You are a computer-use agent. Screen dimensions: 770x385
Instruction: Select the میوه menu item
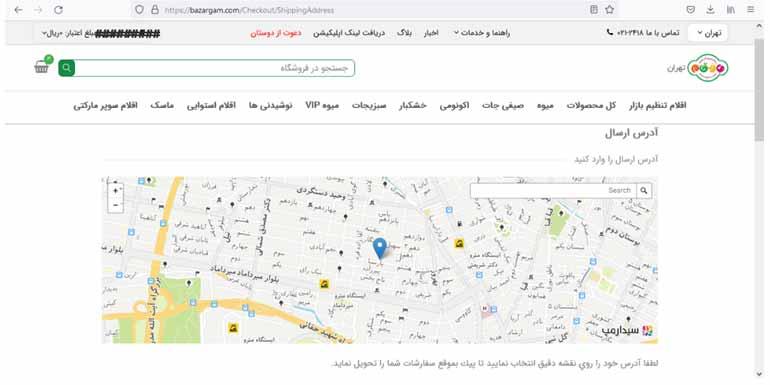[546, 106]
